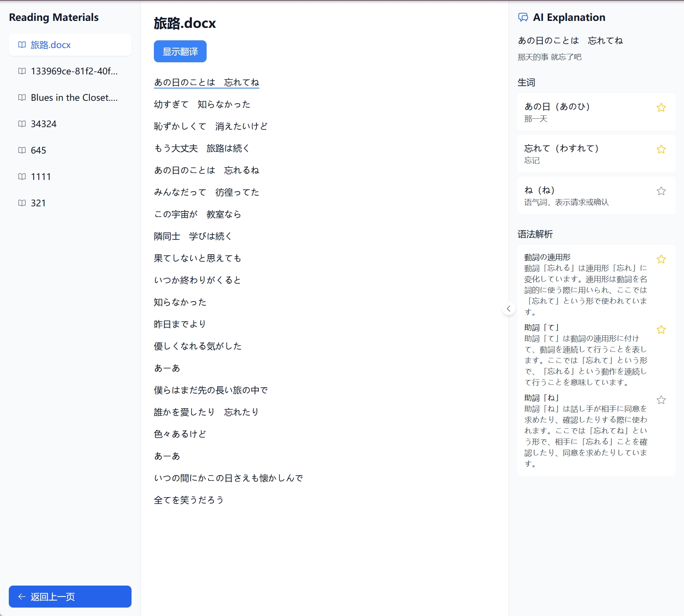
Task: Collapse the AI Explanation panel chevron
Action: [x=509, y=309]
